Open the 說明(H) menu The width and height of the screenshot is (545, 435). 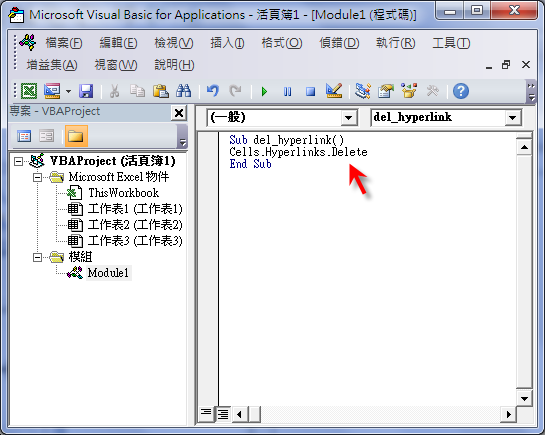click(x=174, y=65)
